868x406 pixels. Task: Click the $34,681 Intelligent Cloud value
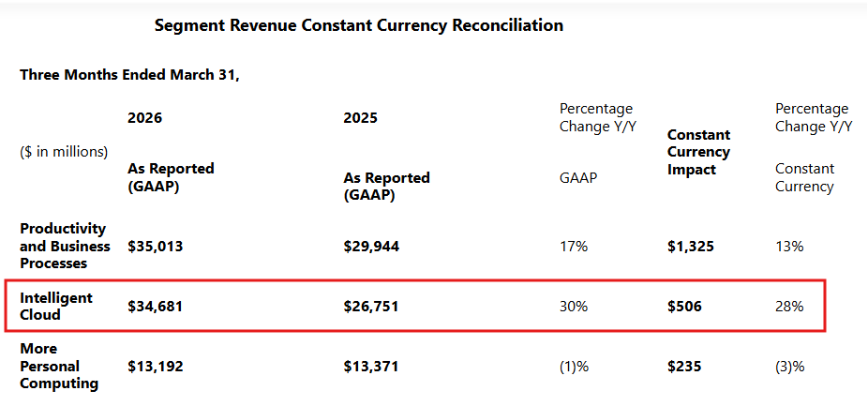click(x=155, y=307)
